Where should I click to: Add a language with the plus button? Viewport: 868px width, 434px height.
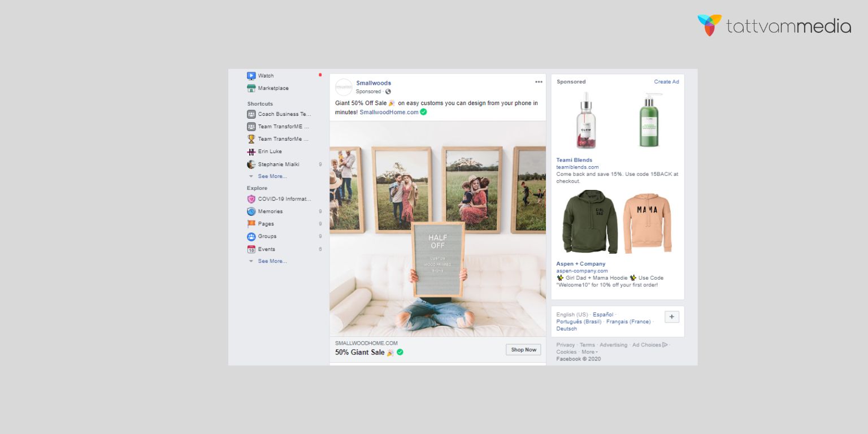tap(672, 317)
